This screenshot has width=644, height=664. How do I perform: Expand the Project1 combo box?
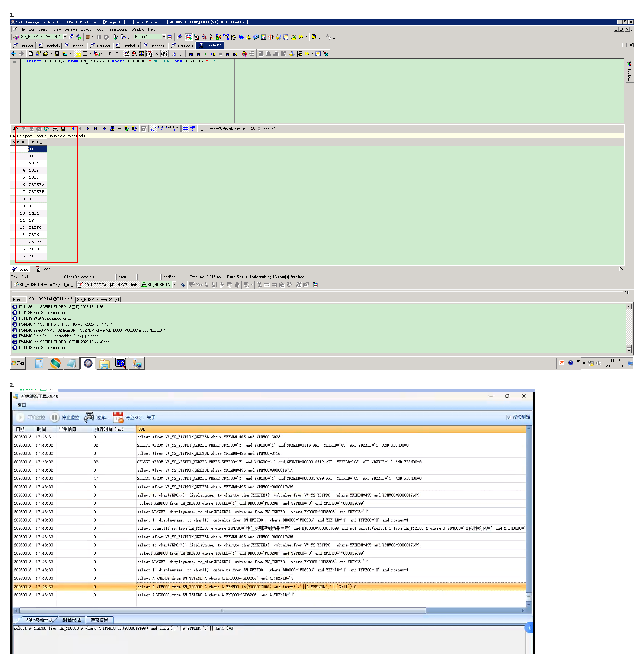click(163, 37)
